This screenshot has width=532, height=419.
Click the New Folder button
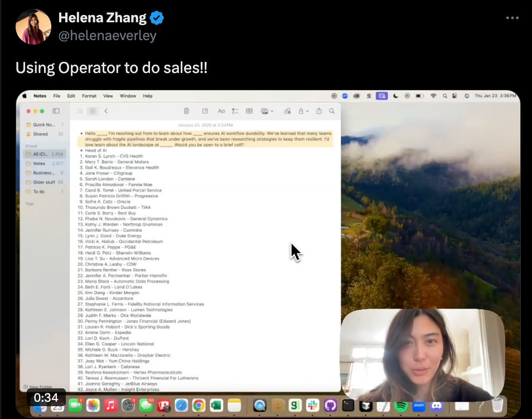pyautogui.click(x=38, y=387)
